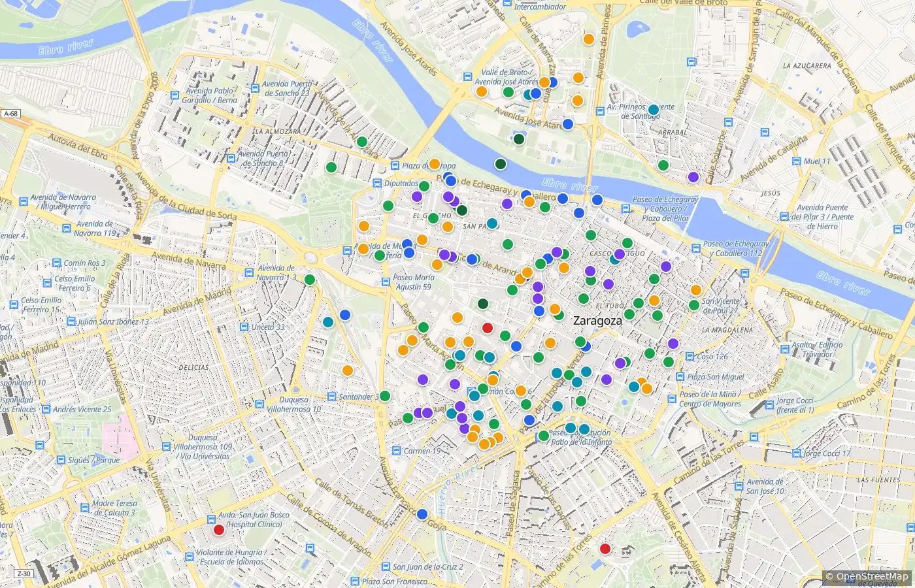
Task: Open the Celso Emilio Ferreiro 15 stop icon
Action: point(14,304)
